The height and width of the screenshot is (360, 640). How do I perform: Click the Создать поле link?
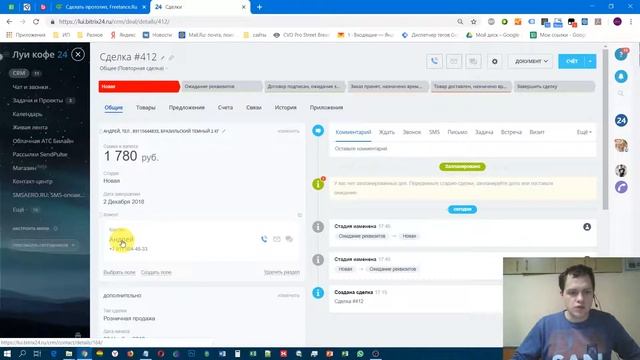pyautogui.click(x=156, y=272)
